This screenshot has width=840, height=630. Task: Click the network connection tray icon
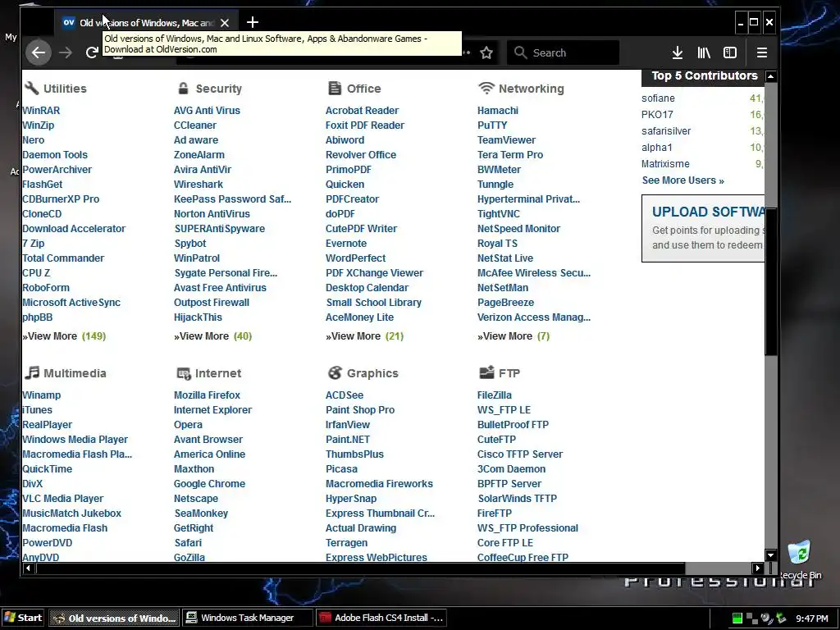[x=752, y=619]
